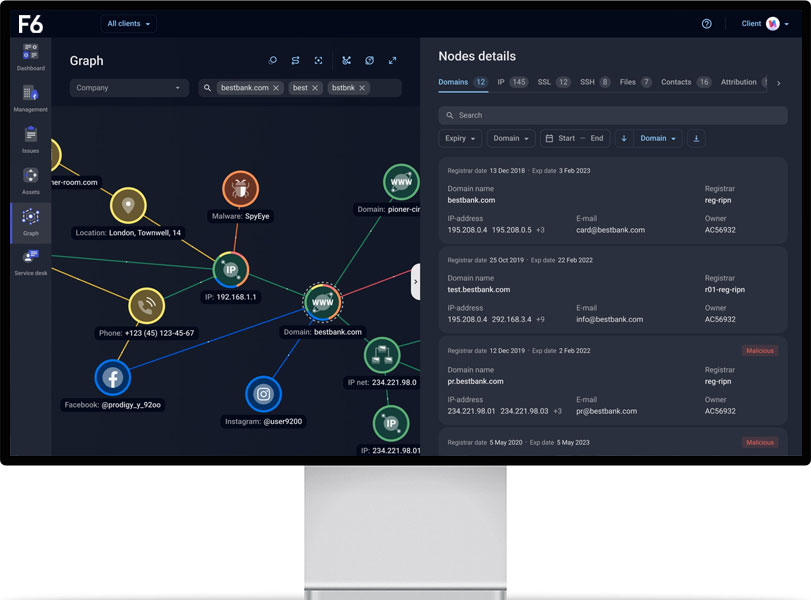This screenshot has height=600, width=811.
Task: Click the connected-nodes icon in the Graph toolbar
Action: 347,61
